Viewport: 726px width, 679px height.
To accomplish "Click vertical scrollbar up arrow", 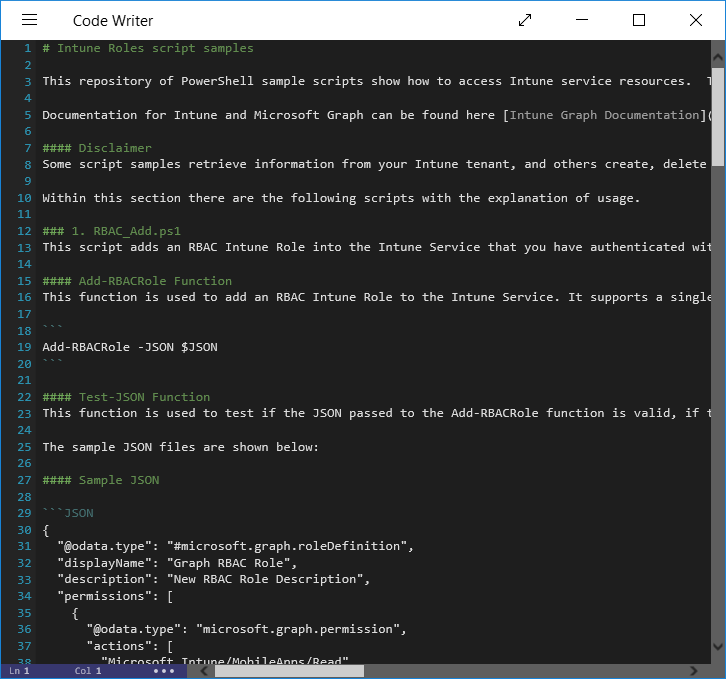I will point(718,57).
